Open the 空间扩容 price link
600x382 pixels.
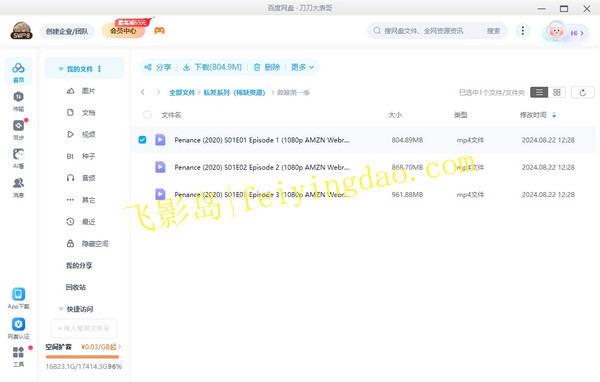point(101,347)
